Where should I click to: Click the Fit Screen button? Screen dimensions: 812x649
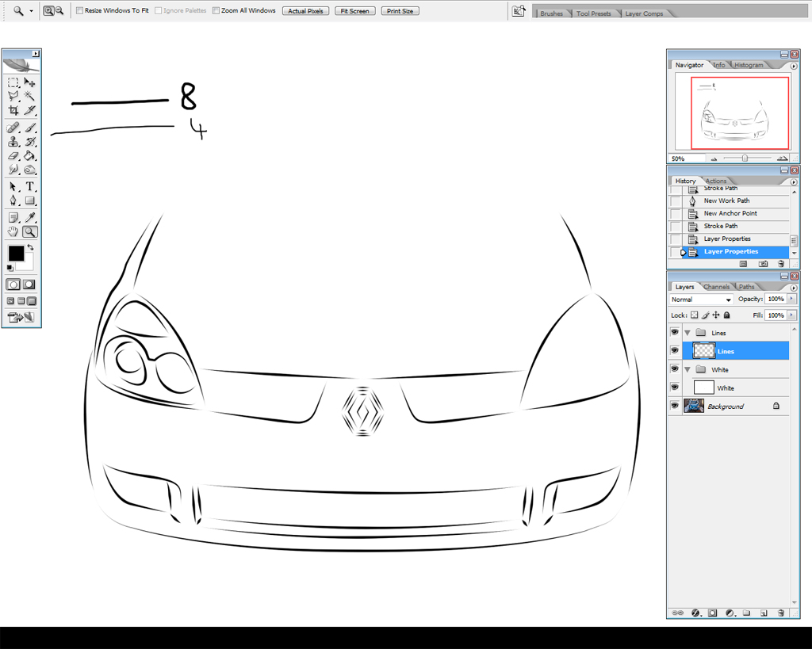(354, 11)
